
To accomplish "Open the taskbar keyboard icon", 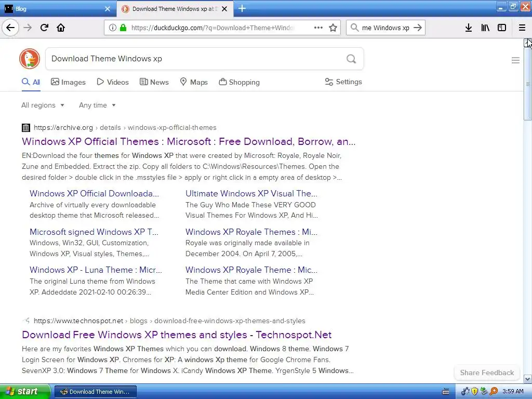I will [446, 392].
